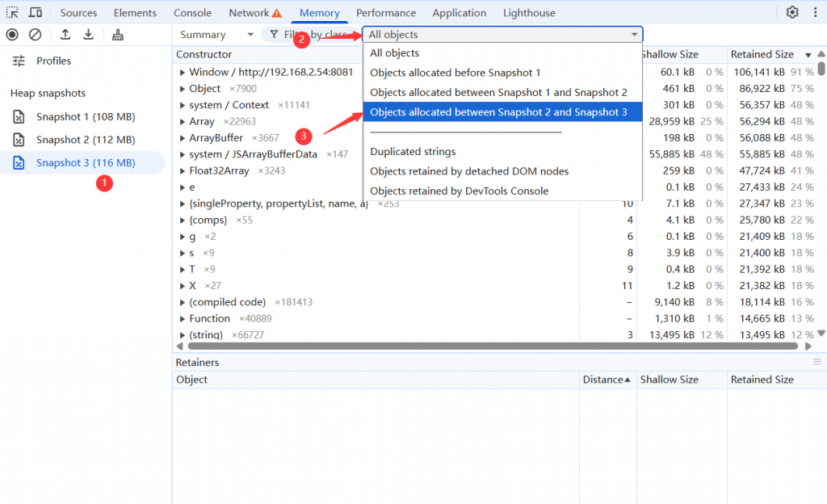Click the collect garbage broom icon
The image size is (827, 504).
118,35
